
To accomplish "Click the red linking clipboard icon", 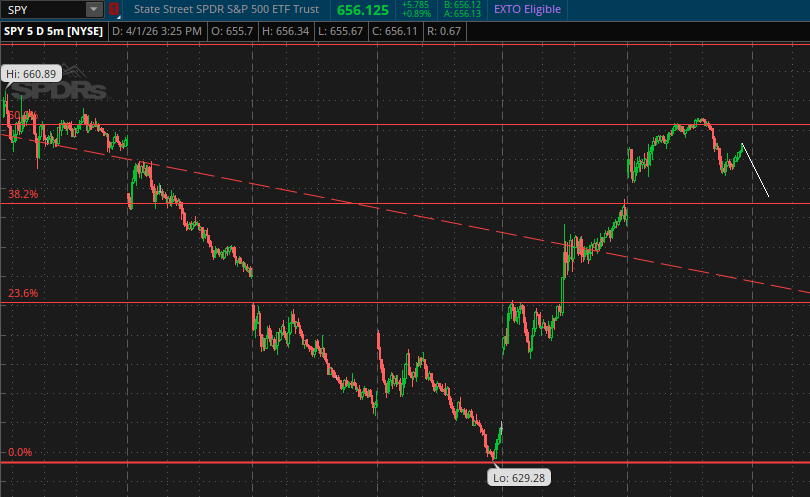I will coord(114,9).
